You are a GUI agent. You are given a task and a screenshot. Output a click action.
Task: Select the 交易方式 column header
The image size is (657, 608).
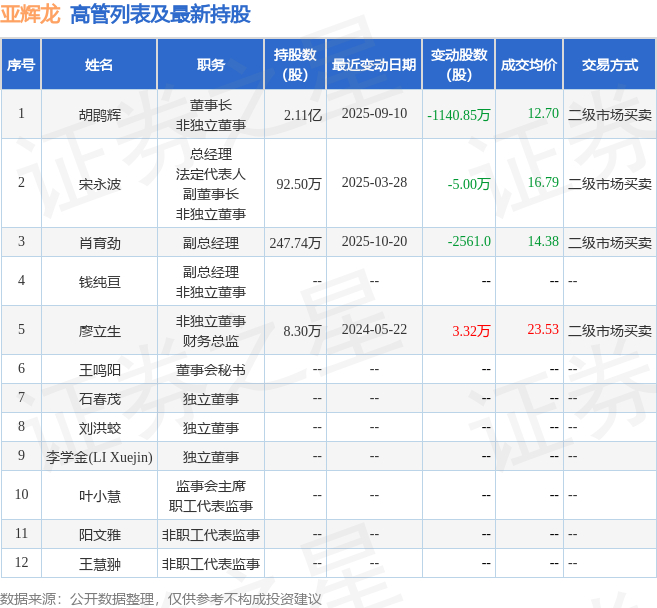610,65
